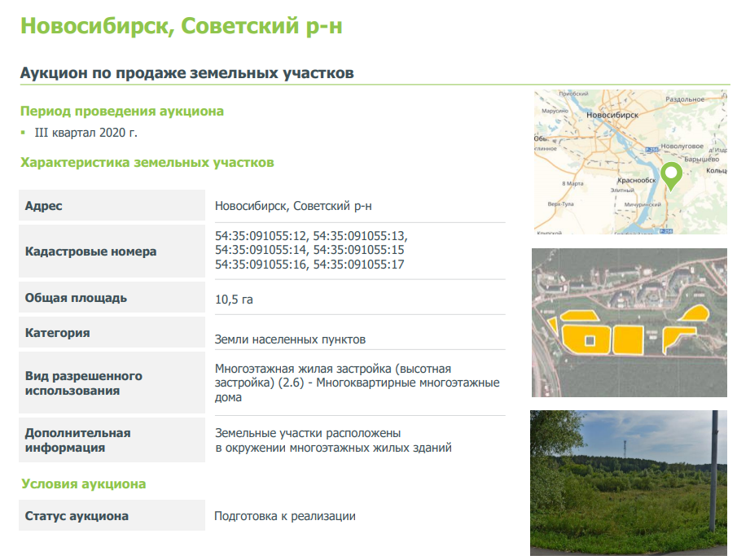Select the Характеристика земельных участков heading
The width and height of the screenshot is (737, 560).
coord(147,163)
